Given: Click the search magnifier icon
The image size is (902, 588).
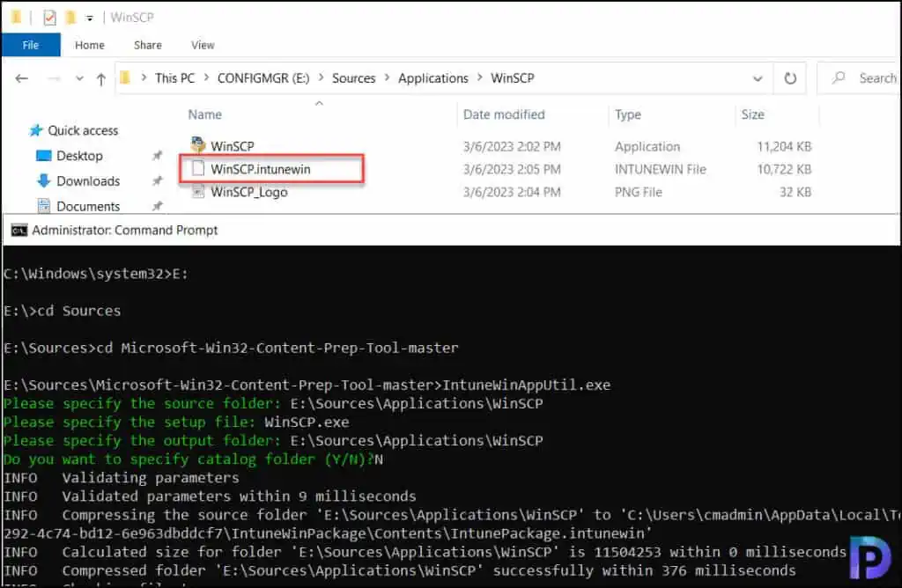Looking at the screenshot, I should [839, 77].
